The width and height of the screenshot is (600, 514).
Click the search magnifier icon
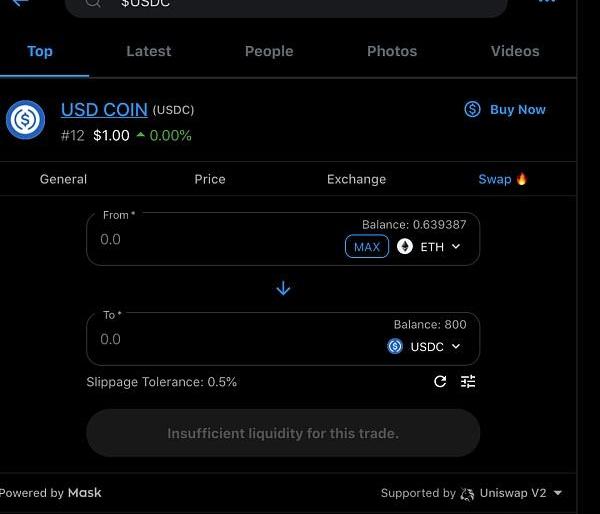pyautogui.click(x=93, y=3)
